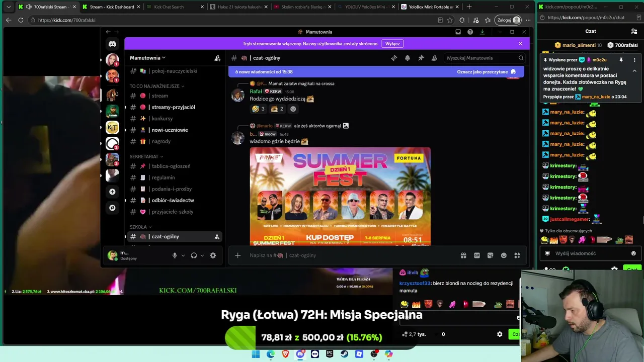The height and width of the screenshot is (362, 644).
Task: Open the Summer Fest image attachment
Action: (340, 196)
